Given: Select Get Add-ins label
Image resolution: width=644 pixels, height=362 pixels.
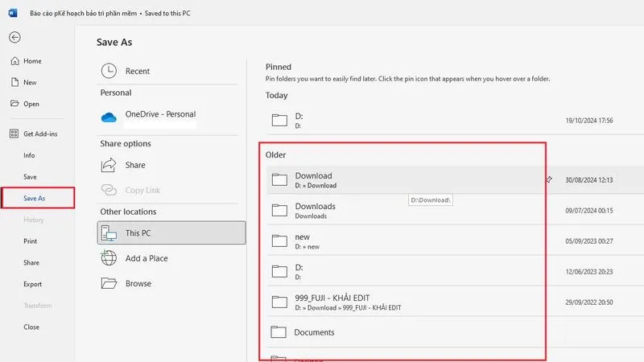Looking at the screenshot, I should (x=40, y=134).
